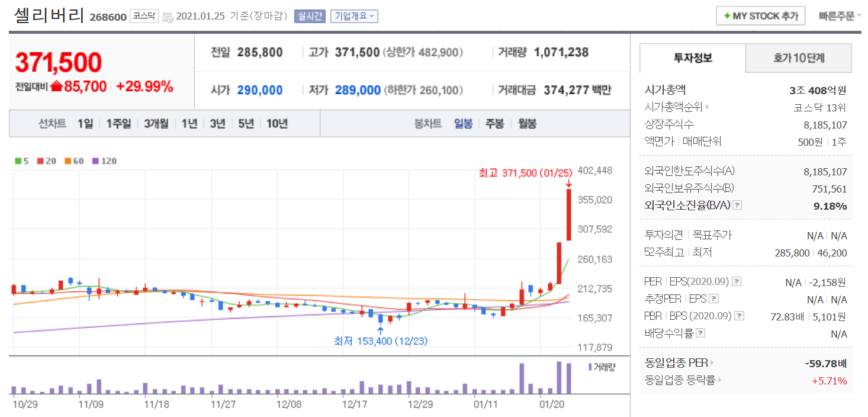Screen dimensions: 868x417
Task: Select the 투자정보 tab
Action: [x=693, y=58]
